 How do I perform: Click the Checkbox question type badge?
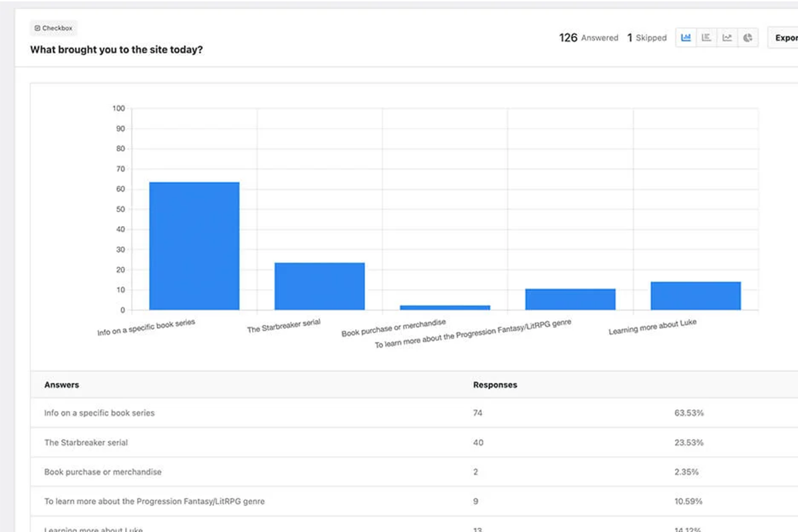tap(54, 29)
